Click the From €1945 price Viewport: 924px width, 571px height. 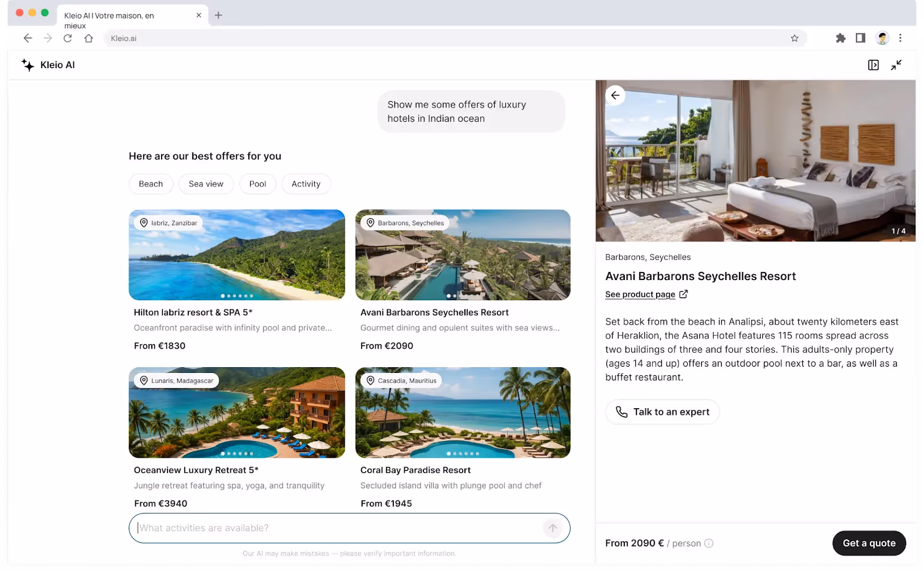[x=386, y=503]
